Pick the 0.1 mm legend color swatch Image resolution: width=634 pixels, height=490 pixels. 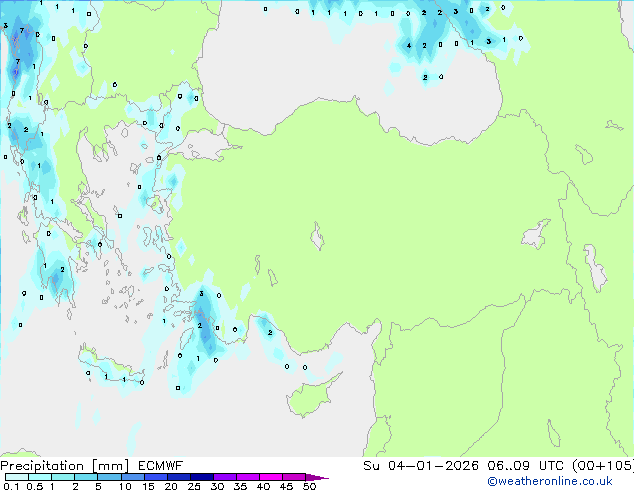pos(17,477)
